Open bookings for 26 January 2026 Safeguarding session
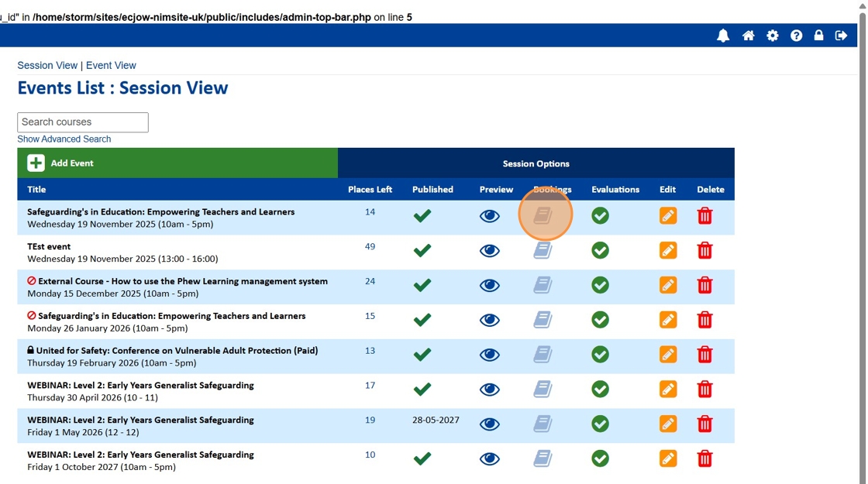868x484 pixels. [542, 320]
